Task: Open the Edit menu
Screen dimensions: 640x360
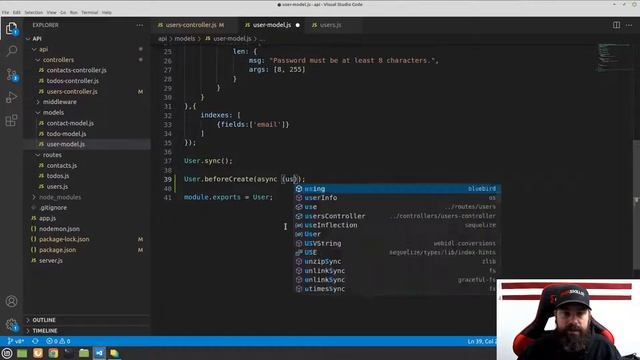Action: (x=16, y=13)
